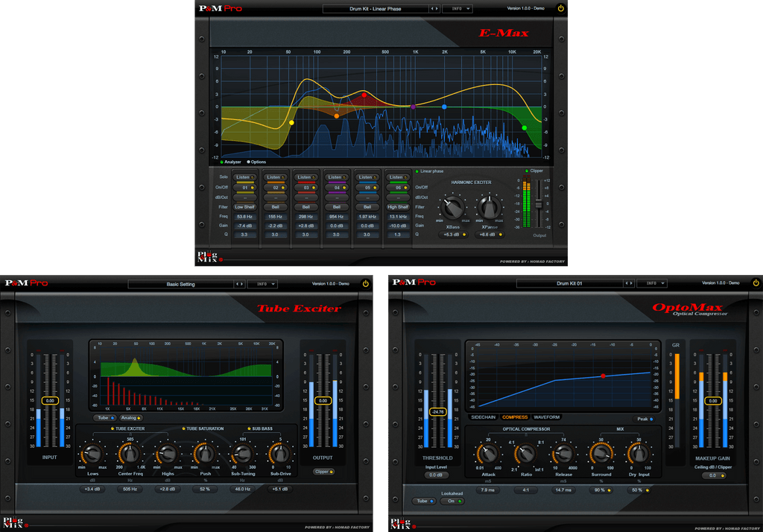Click the red point on OptoMax compression curve
Image resolution: width=763 pixels, height=532 pixels.
click(x=603, y=376)
